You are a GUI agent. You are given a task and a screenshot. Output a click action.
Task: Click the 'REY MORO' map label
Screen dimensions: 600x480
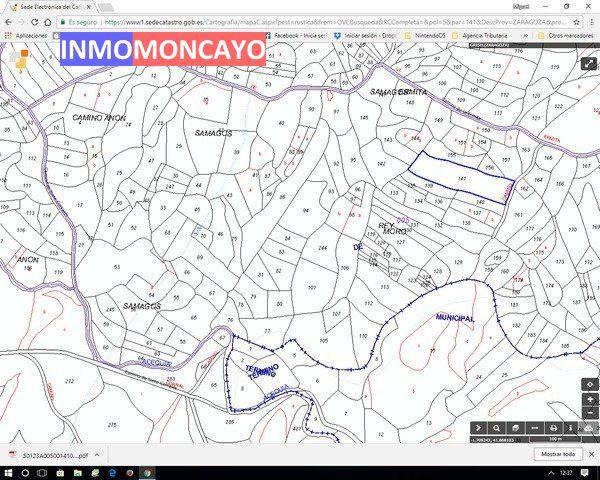pyautogui.click(x=392, y=229)
